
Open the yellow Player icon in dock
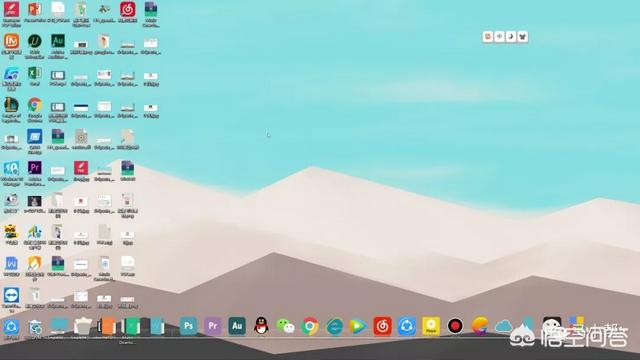pyautogui.click(x=431, y=326)
